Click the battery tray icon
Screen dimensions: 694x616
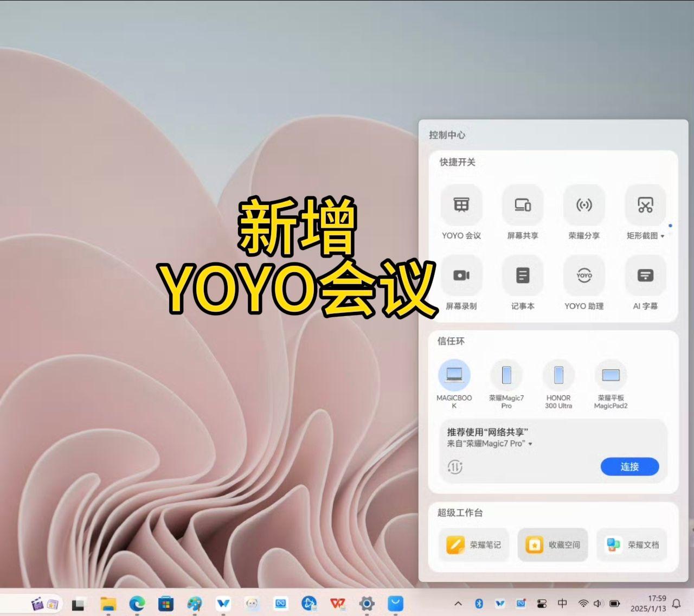pyautogui.click(x=614, y=604)
